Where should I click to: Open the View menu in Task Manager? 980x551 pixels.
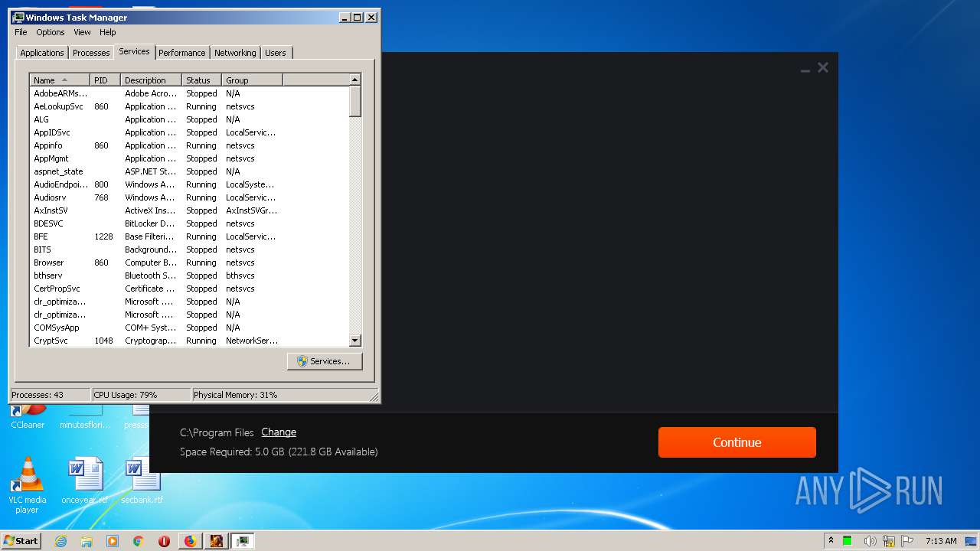tap(82, 32)
